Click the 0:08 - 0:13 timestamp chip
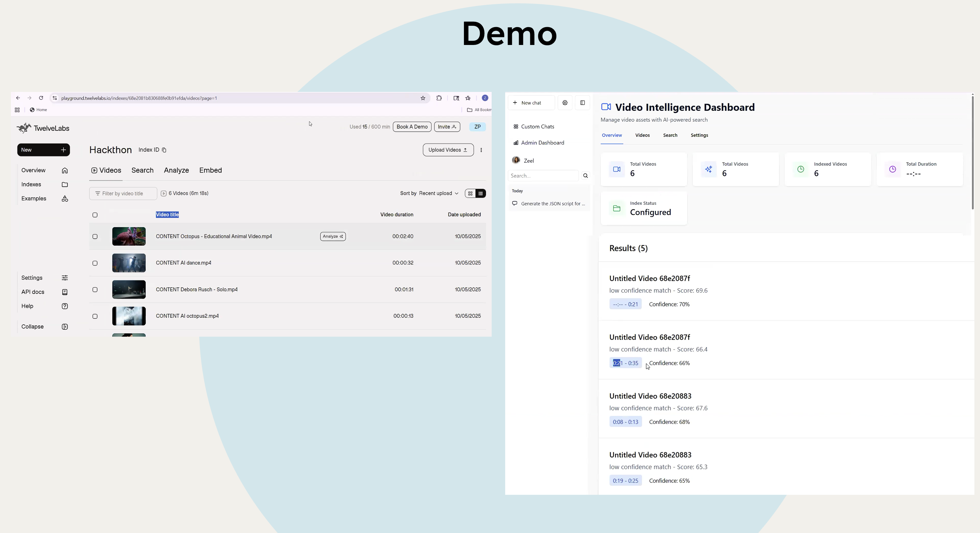The height and width of the screenshot is (533, 980). pyautogui.click(x=625, y=422)
